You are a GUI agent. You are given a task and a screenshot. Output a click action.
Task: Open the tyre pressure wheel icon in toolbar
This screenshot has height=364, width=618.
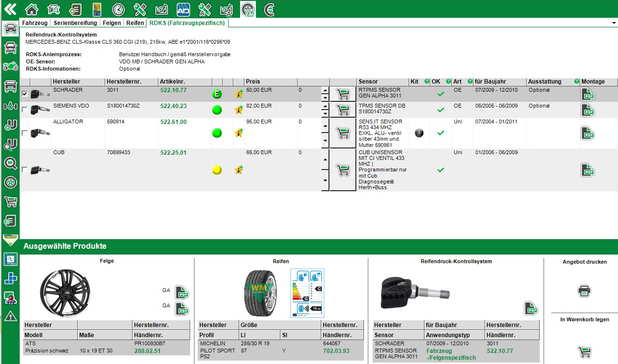point(248,9)
